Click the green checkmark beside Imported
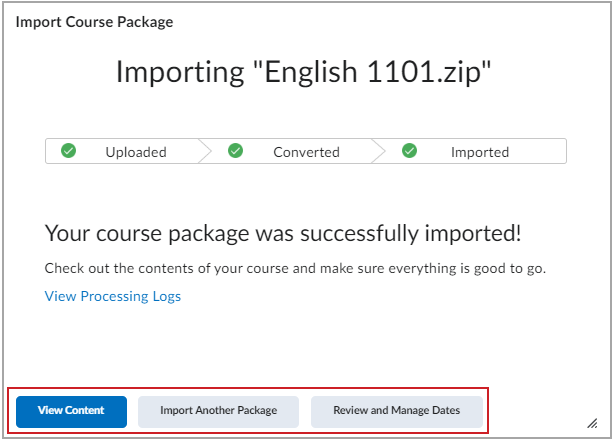The width and height of the screenshot is (612, 440). pos(409,151)
